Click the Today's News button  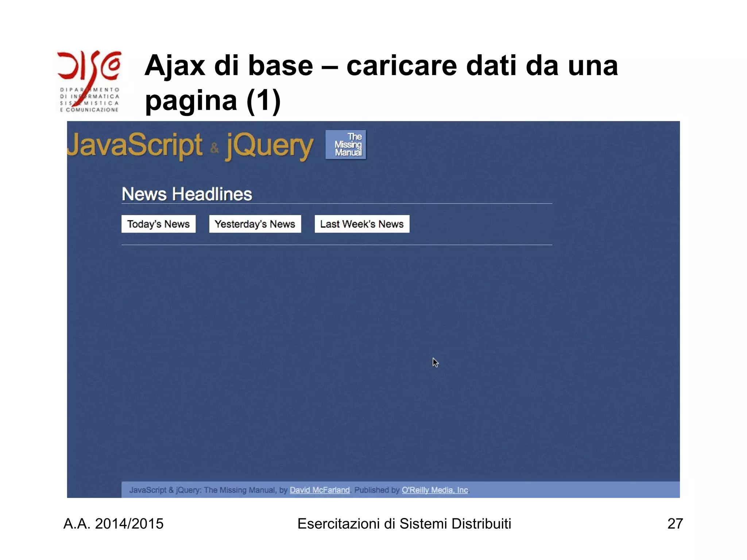tap(158, 224)
